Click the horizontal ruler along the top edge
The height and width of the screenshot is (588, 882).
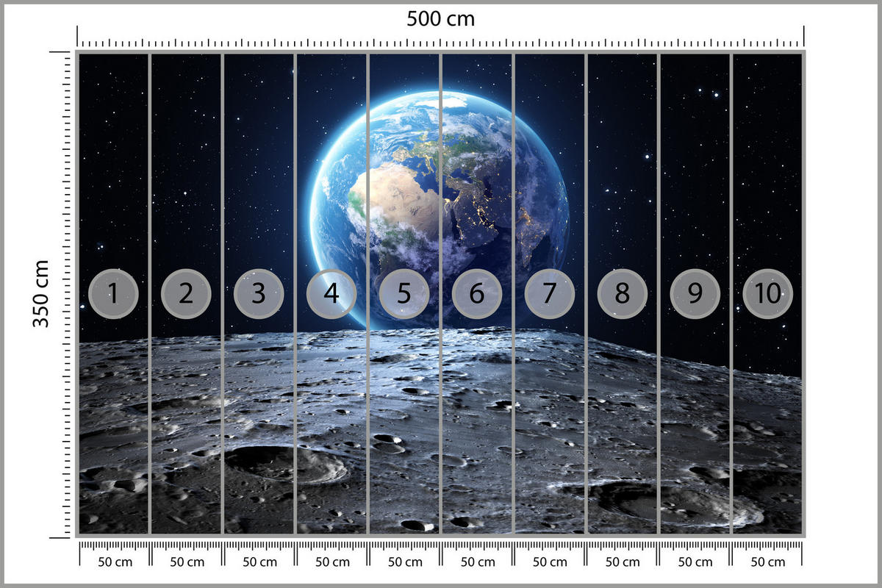(x=441, y=43)
